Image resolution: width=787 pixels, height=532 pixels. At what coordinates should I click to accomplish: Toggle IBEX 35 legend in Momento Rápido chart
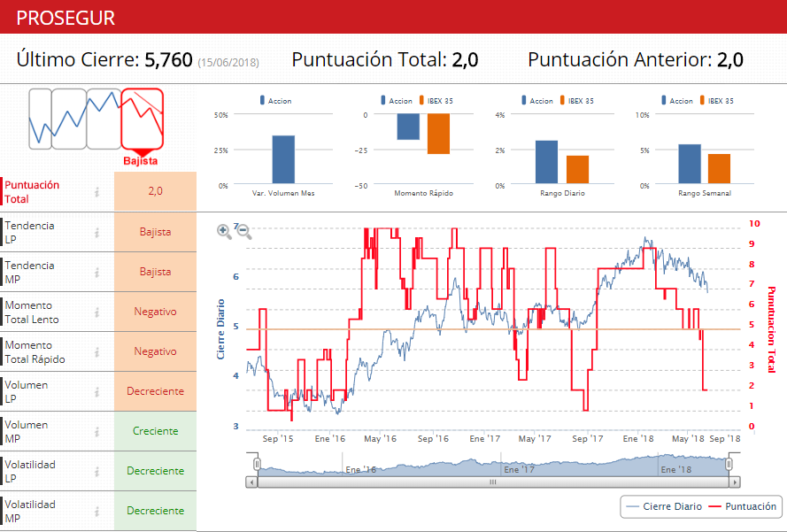click(436, 101)
